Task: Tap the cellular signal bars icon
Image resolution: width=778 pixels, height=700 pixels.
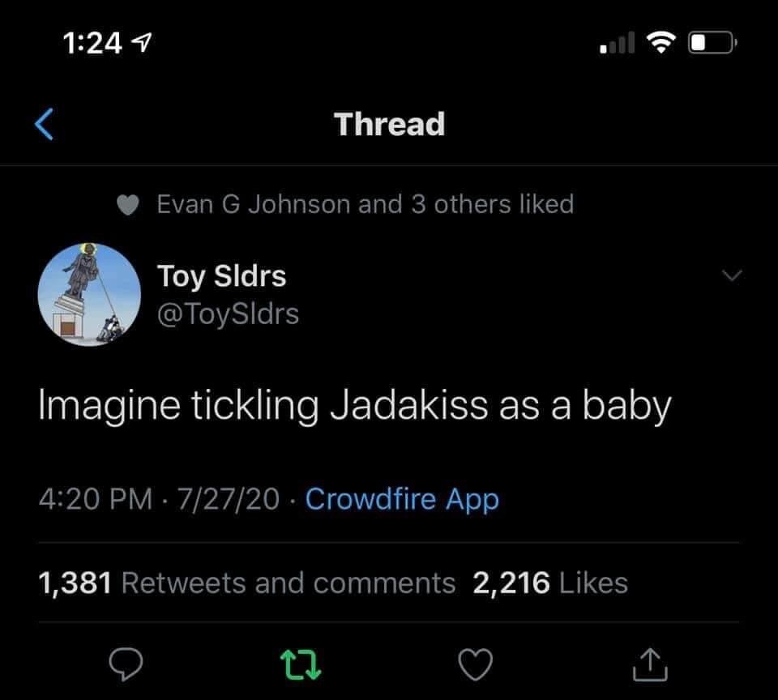Action: coord(617,42)
